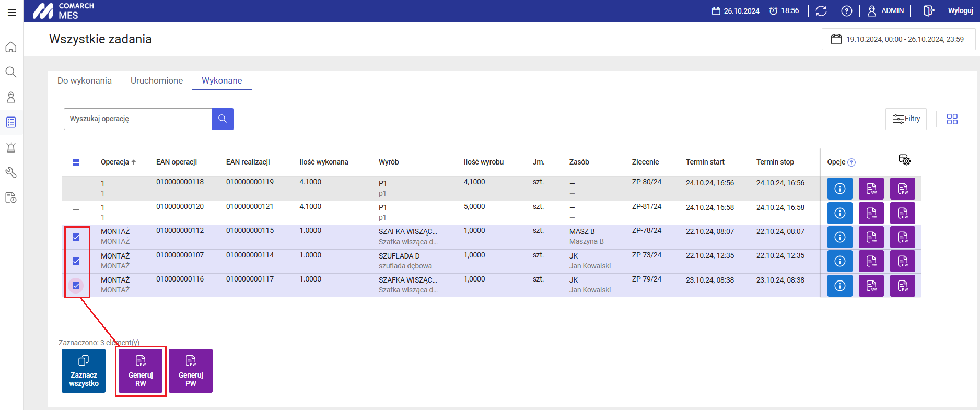Click the Wyszukaj operację search field
The width and height of the screenshot is (980, 410).
click(x=137, y=119)
